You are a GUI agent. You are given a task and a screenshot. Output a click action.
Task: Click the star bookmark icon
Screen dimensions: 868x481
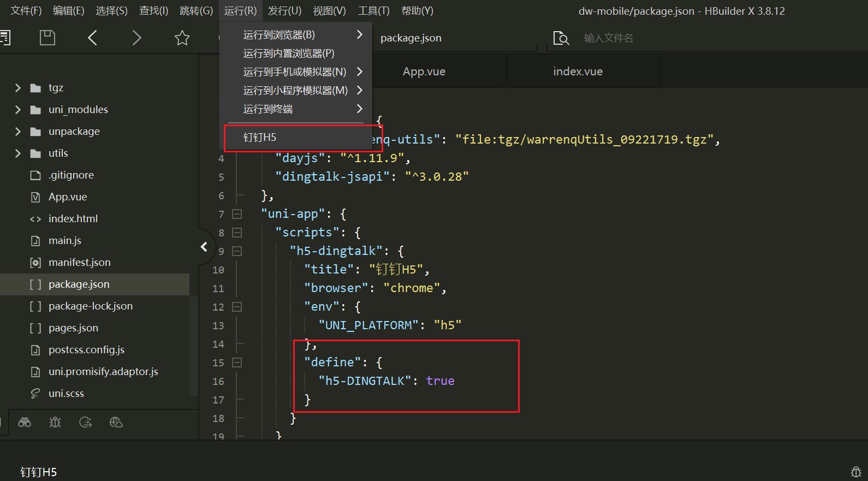[182, 38]
